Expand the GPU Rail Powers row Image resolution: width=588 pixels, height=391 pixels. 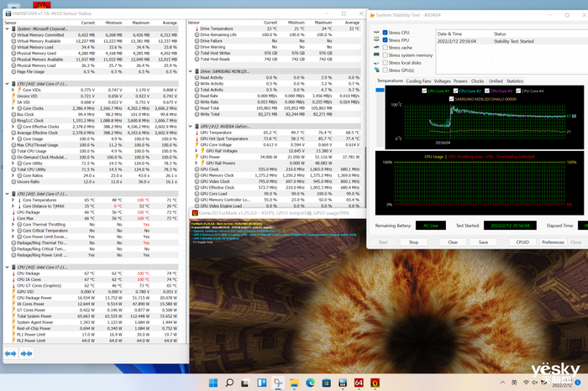click(x=196, y=163)
